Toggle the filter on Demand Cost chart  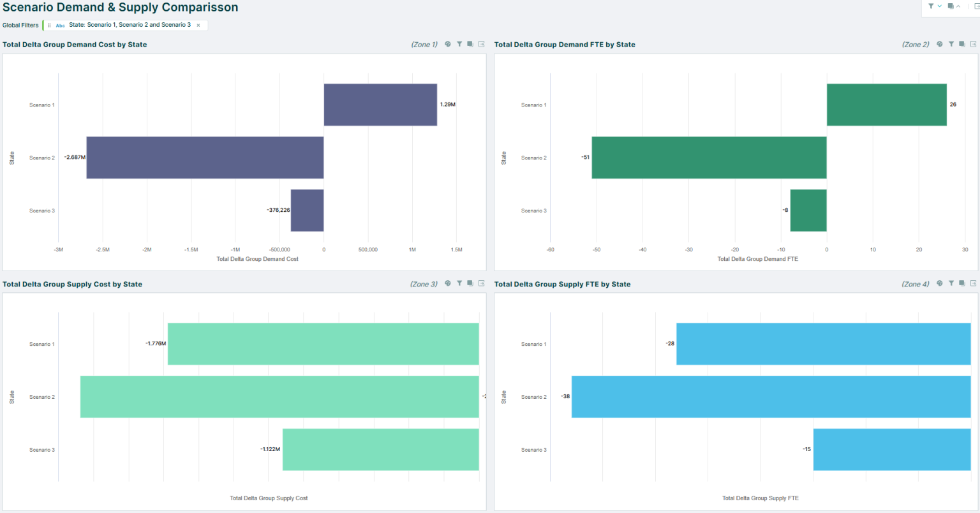click(459, 44)
